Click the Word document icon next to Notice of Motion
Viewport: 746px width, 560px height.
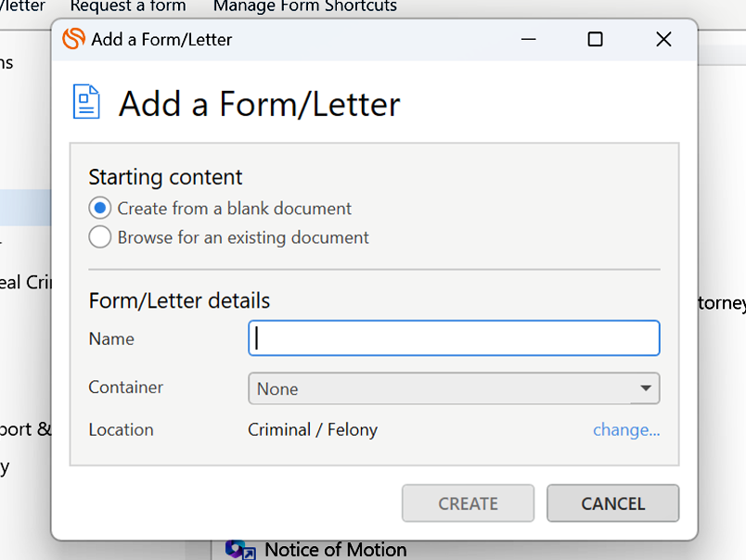point(240,549)
